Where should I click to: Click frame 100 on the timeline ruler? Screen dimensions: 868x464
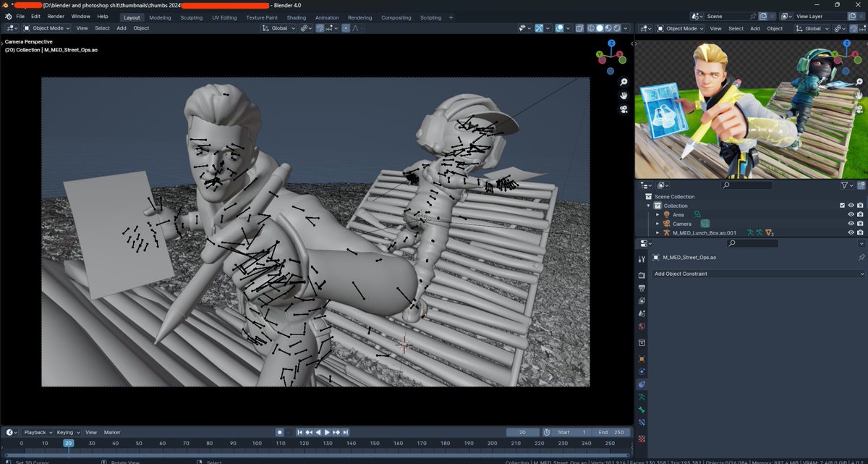(x=257, y=443)
